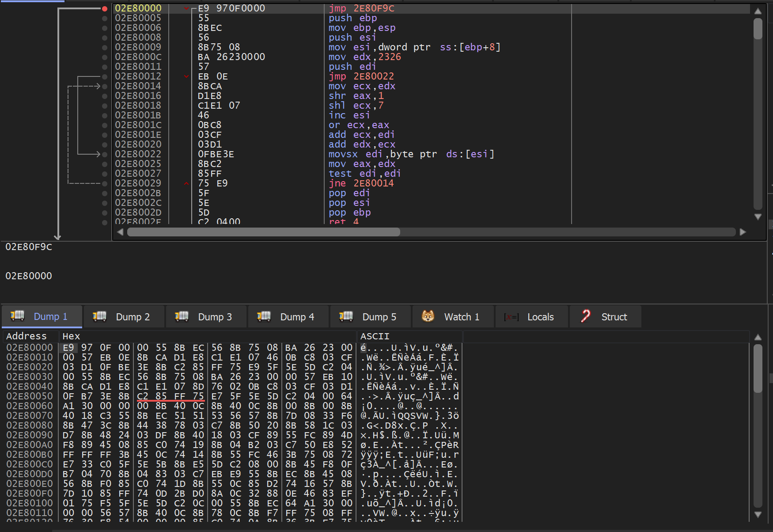Click dump row address 02E80050
This screenshot has height=532, width=773.
30,396
